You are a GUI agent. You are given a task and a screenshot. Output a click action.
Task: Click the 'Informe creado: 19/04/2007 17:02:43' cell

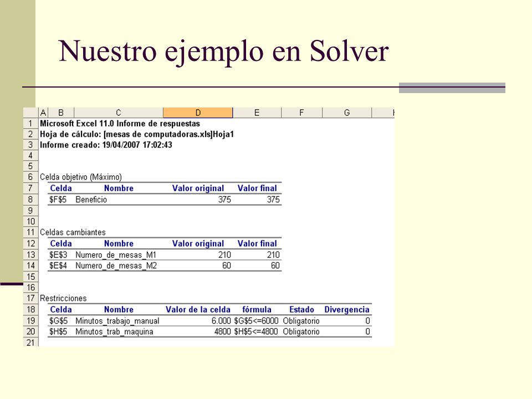tap(106, 145)
